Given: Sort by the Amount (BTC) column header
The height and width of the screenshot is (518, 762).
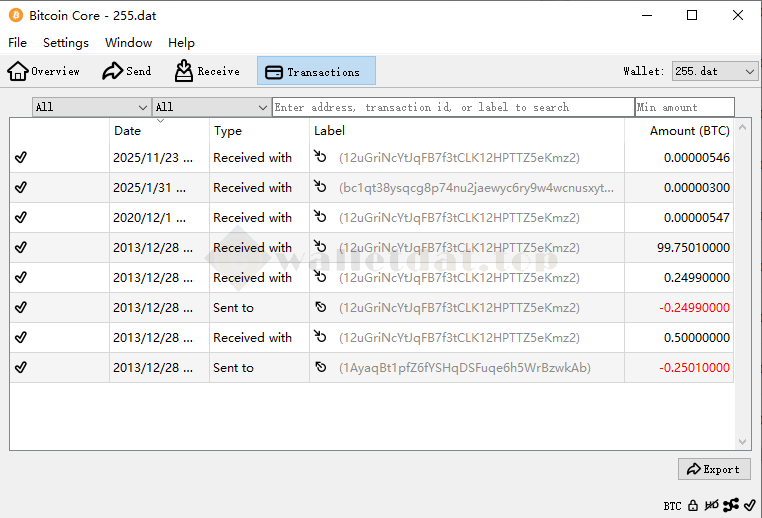Looking at the screenshot, I should click(x=689, y=131).
